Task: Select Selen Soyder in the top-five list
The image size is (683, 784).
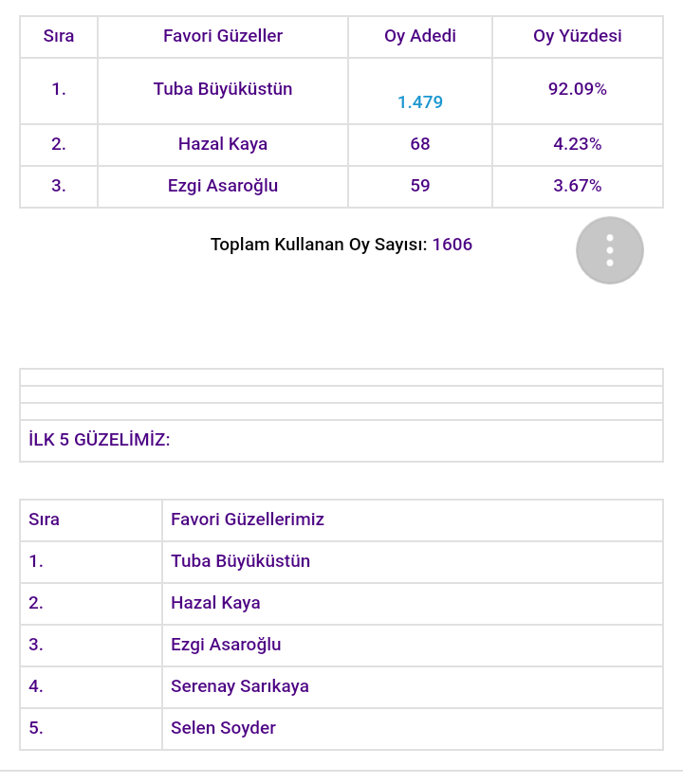Action: pos(224,728)
